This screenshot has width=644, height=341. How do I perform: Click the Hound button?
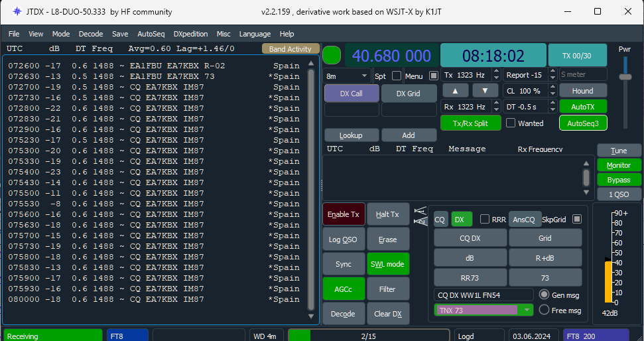tap(583, 91)
